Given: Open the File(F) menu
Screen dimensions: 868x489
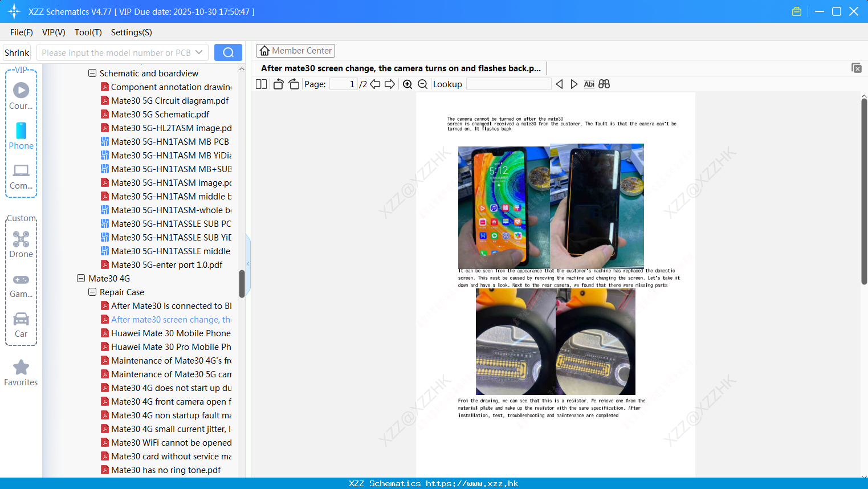Looking at the screenshot, I should point(22,32).
